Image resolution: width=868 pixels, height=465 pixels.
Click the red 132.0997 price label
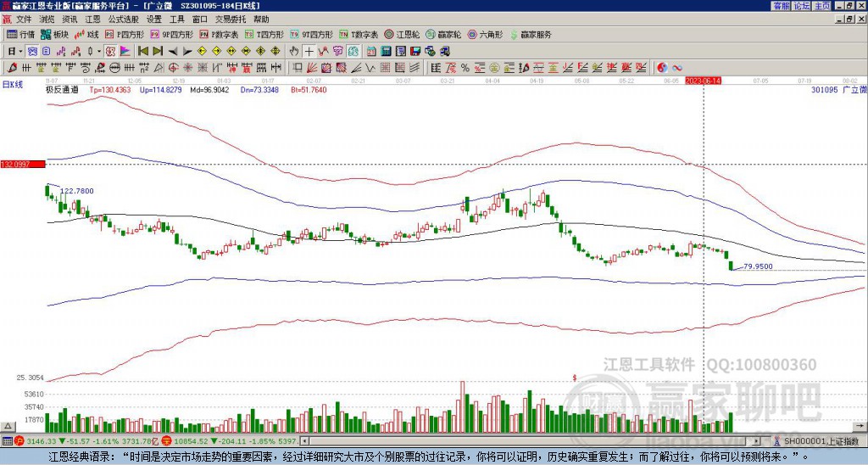[x=23, y=164]
